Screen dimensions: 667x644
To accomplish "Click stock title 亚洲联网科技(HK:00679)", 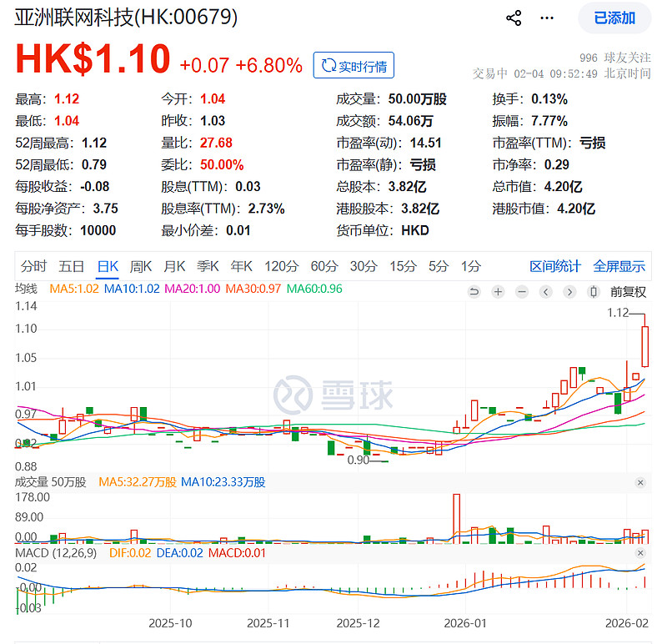I will pyautogui.click(x=126, y=18).
